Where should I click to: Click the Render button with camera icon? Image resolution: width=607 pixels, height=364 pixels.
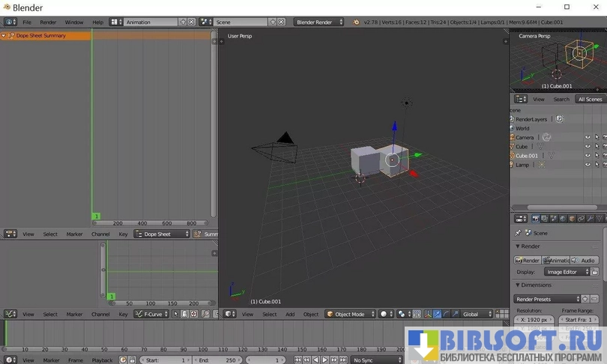pyautogui.click(x=528, y=261)
